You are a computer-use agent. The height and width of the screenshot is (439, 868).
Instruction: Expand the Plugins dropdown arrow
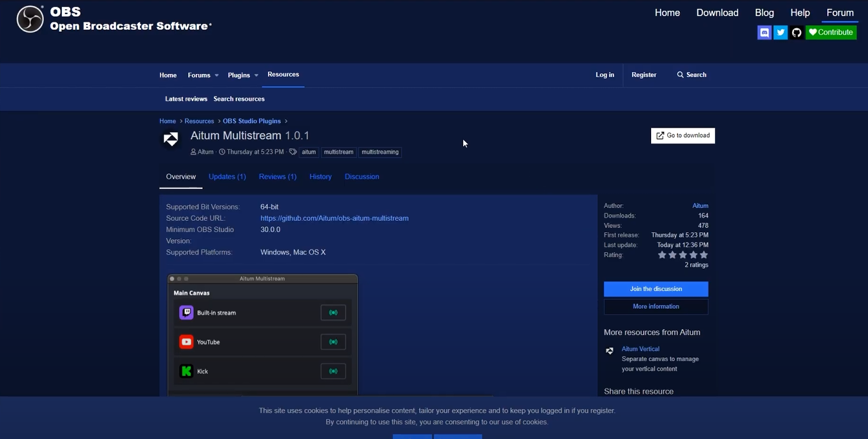[256, 75]
